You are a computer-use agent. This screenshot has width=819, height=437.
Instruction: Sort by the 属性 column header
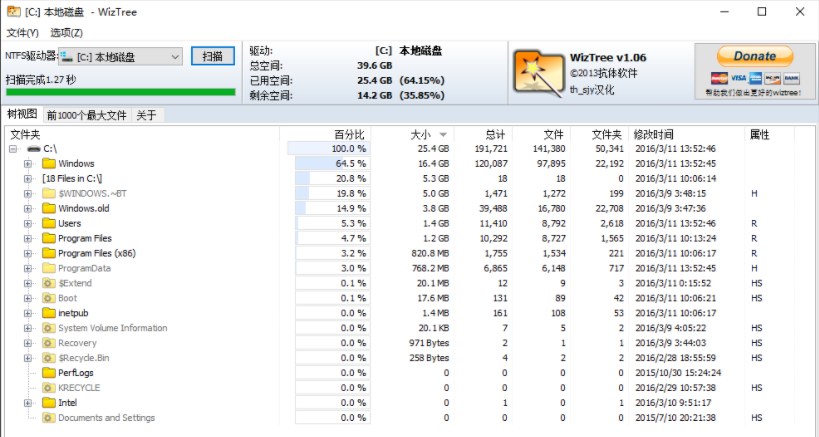769,135
